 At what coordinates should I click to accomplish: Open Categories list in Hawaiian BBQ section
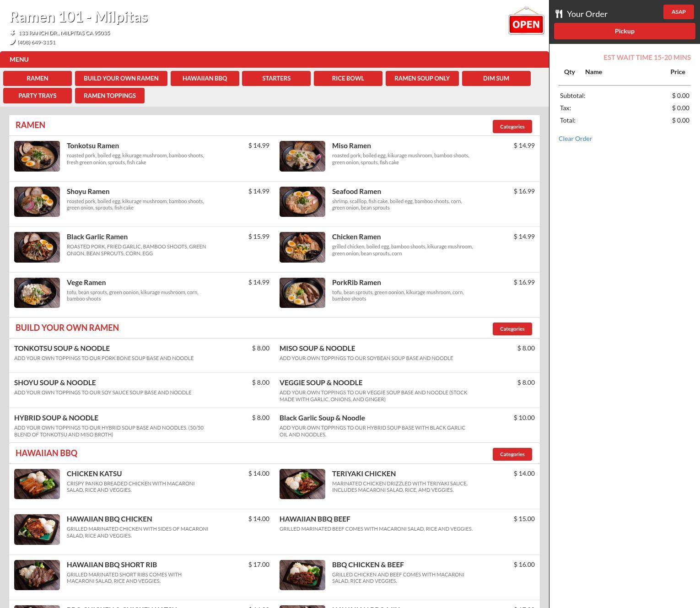click(x=512, y=454)
